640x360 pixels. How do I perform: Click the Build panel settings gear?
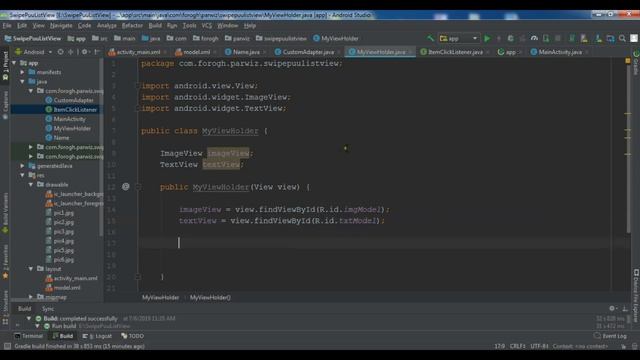point(612,308)
